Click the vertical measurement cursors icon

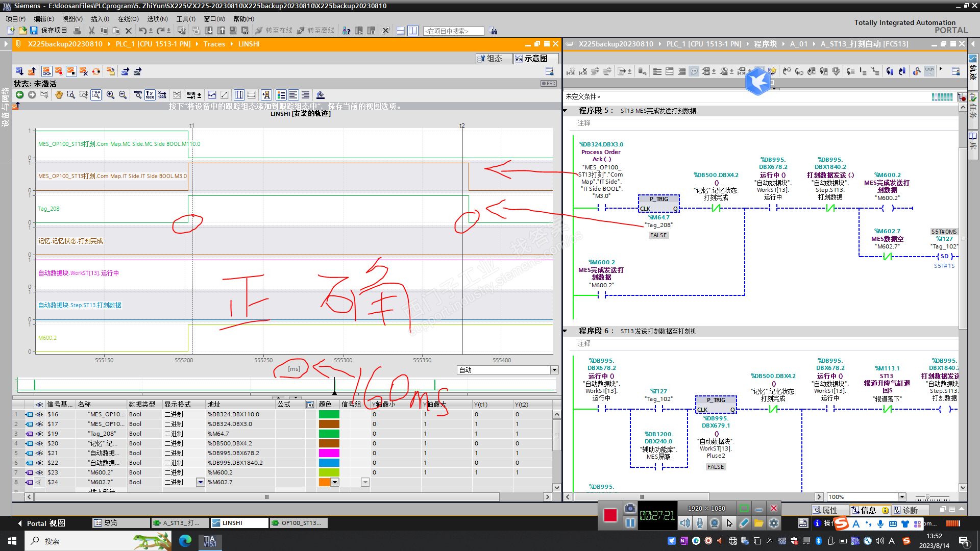point(239,95)
